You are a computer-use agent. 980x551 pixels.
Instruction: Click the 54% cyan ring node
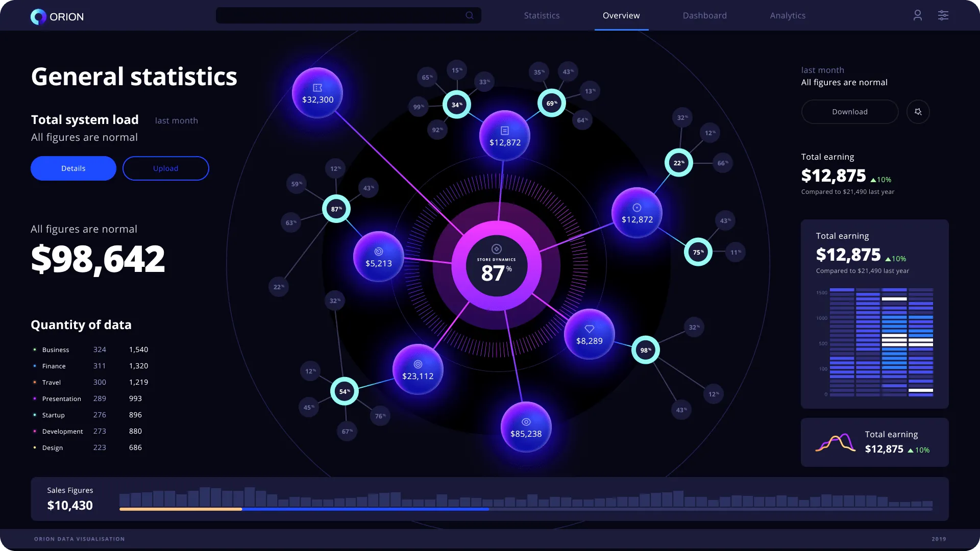pos(344,391)
